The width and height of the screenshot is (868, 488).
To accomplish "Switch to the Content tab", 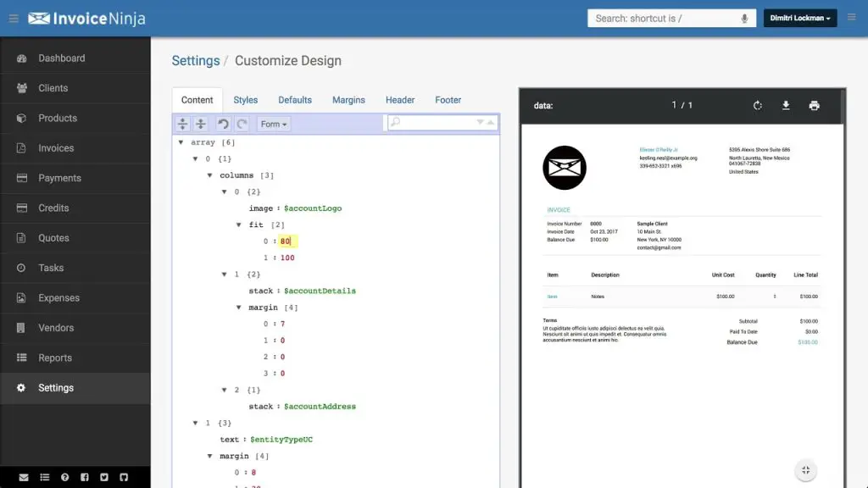I will tap(197, 100).
